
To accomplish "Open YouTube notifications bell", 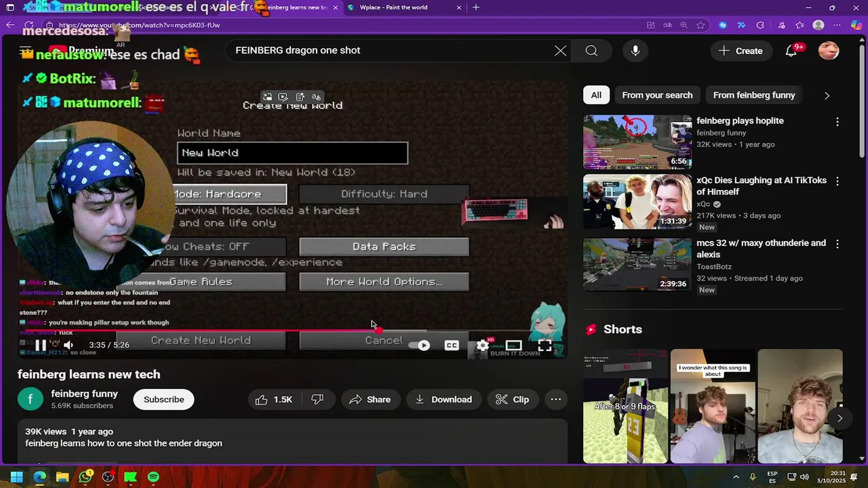I will (791, 51).
